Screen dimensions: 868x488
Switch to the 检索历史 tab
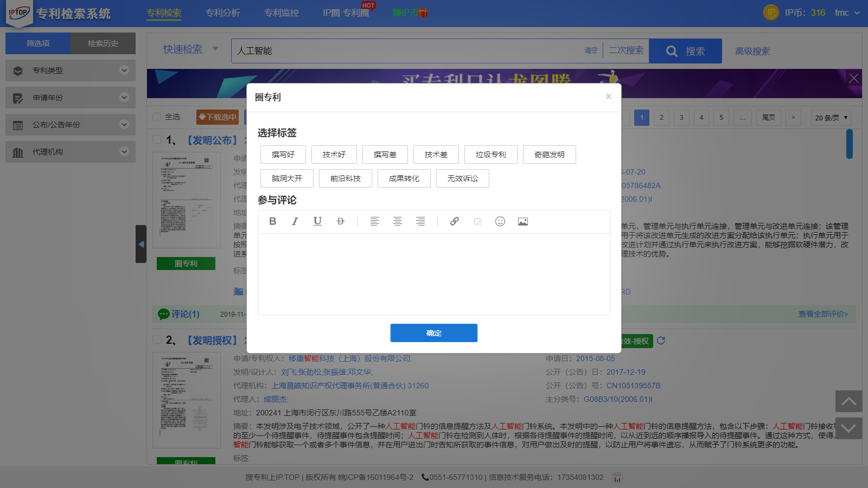click(x=103, y=43)
